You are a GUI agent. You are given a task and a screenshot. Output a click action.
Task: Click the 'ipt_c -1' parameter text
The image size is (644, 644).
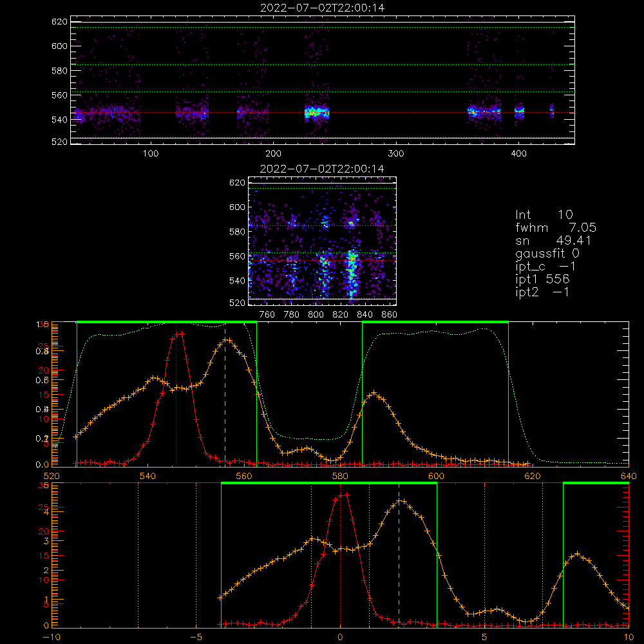click(545, 267)
